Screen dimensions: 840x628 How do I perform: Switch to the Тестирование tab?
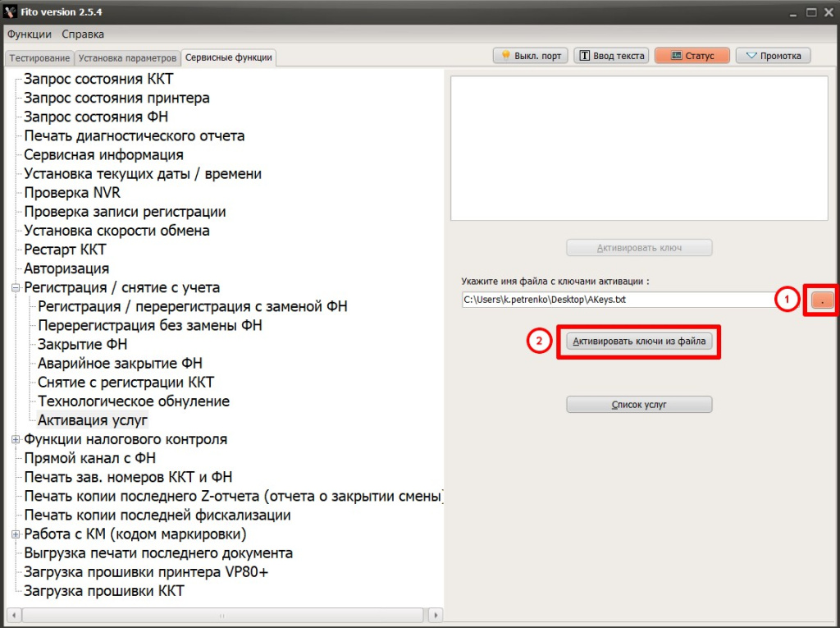(39, 58)
